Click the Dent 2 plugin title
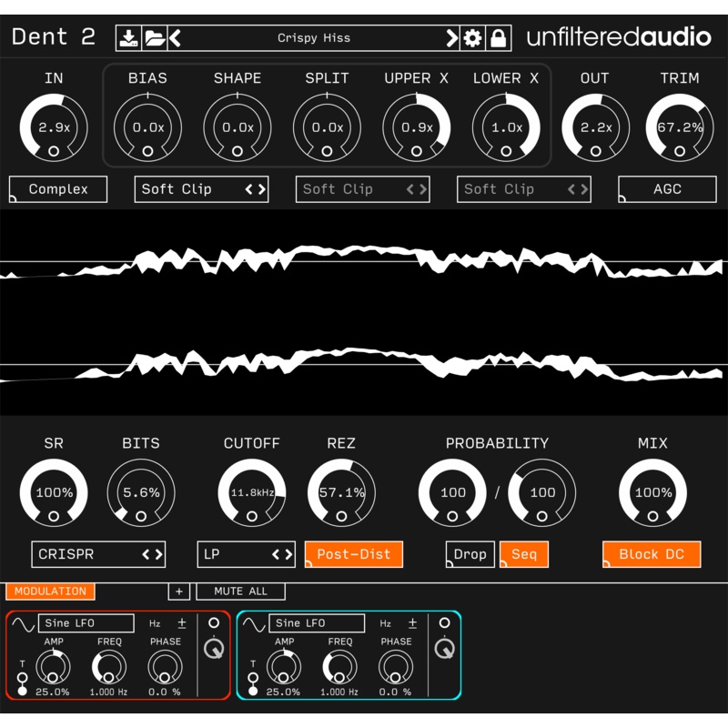This screenshot has width=728, height=728. click(x=54, y=37)
